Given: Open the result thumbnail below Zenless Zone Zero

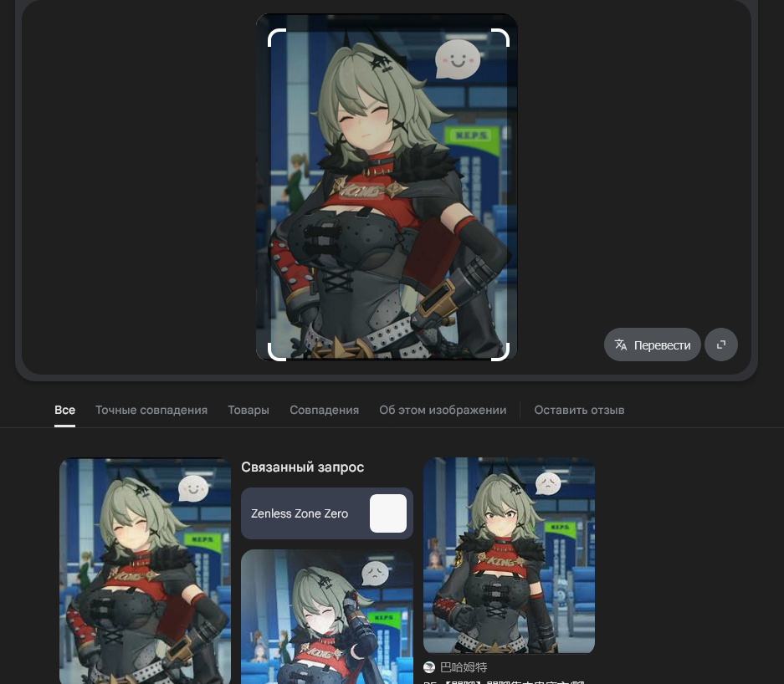Looking at the screenshot, I should [327, 616].
